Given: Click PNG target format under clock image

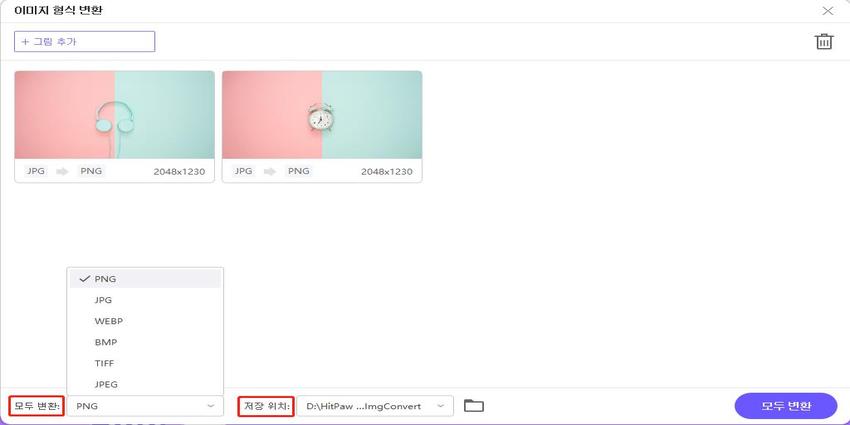Looking at the screenshot, I should click(298, 171).
